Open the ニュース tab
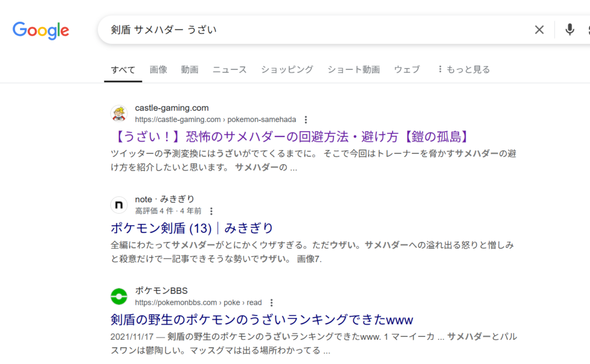Viewport: 590px width, 364px height. tap(229, 70)
